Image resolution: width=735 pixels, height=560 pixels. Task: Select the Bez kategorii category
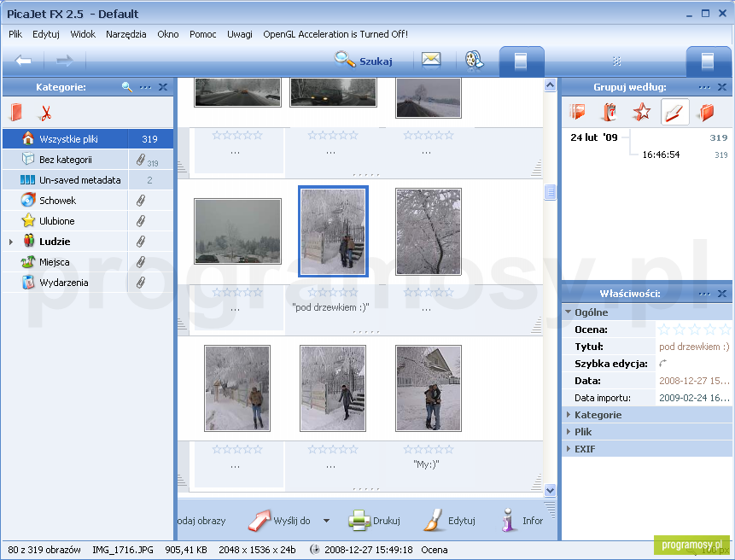pos(88,160)
